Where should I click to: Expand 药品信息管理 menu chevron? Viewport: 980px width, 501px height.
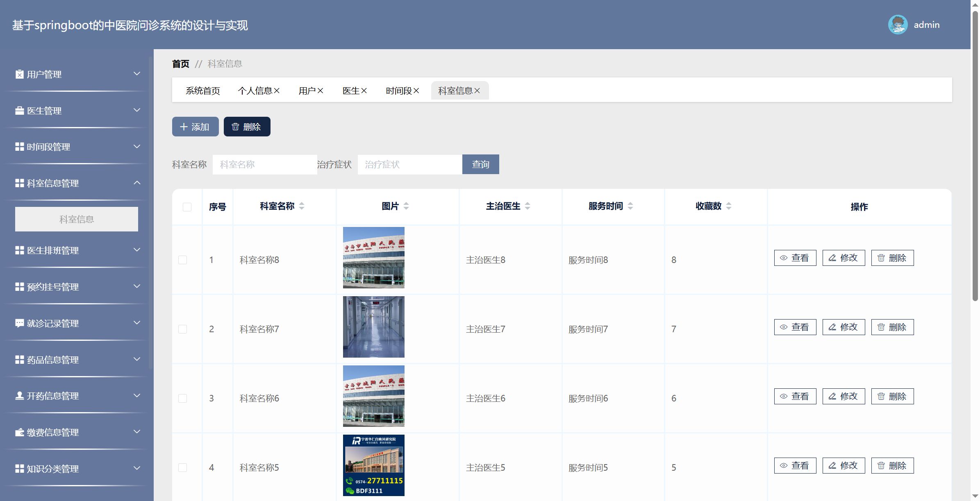coord(137,359)
